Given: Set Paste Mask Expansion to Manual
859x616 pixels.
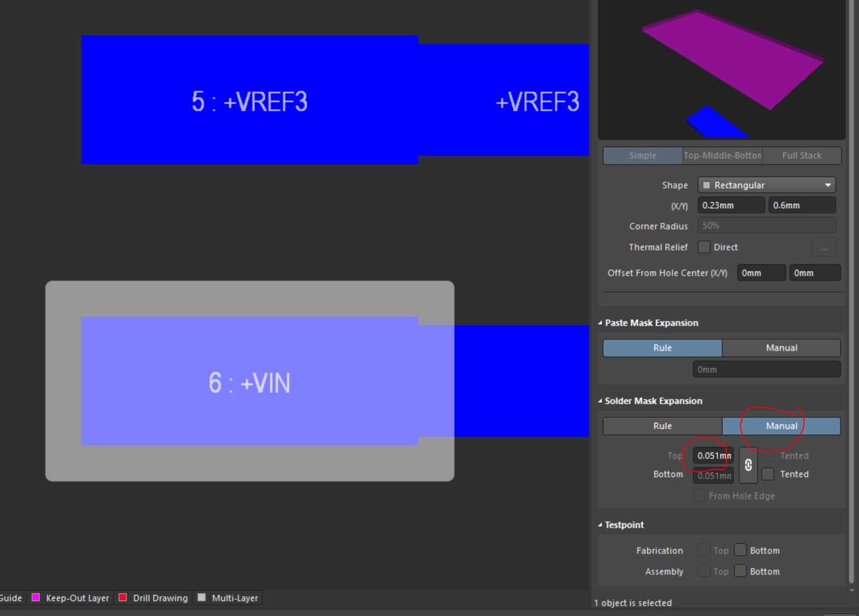Looking at the screenshot, I should (781, 348).
